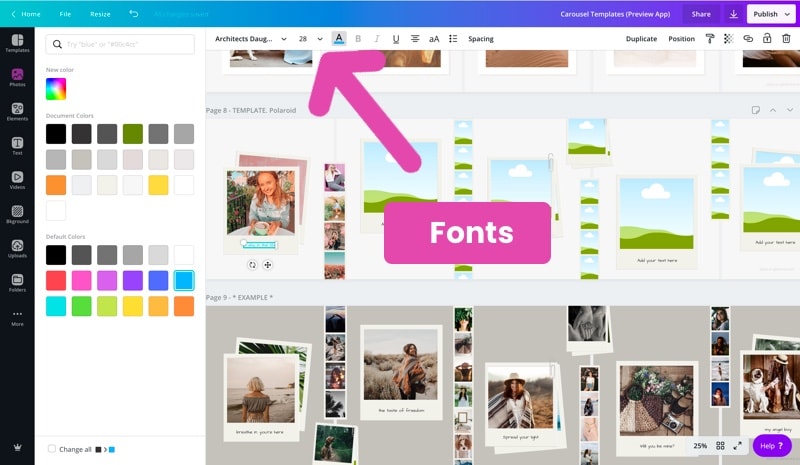Move Page 8 up with chevron
This screenshot has height=465, width=800.
pyautogui.click(x=773, y=110)
